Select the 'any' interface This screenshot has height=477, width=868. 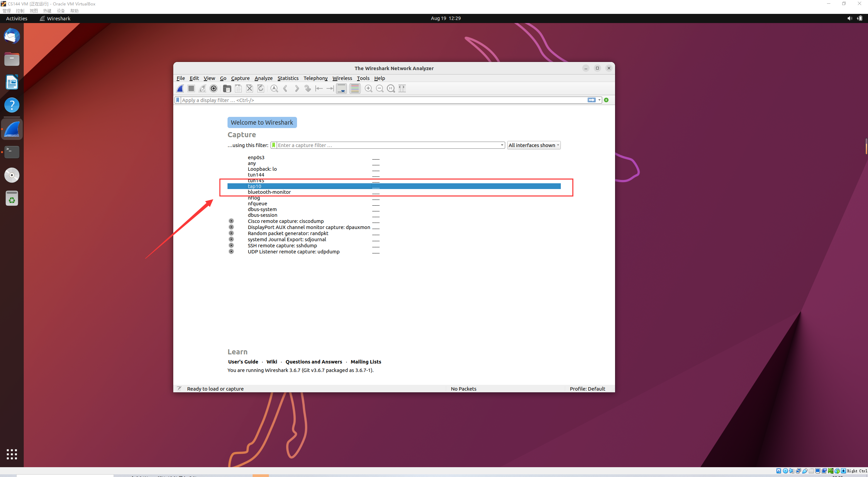click(x=394, y=163)
